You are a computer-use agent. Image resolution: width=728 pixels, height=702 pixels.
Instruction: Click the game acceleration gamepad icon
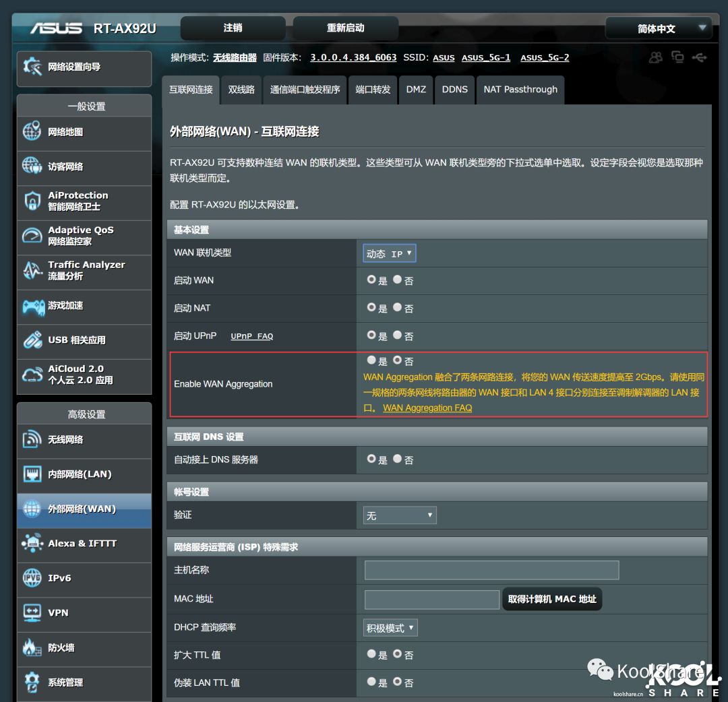34,307
